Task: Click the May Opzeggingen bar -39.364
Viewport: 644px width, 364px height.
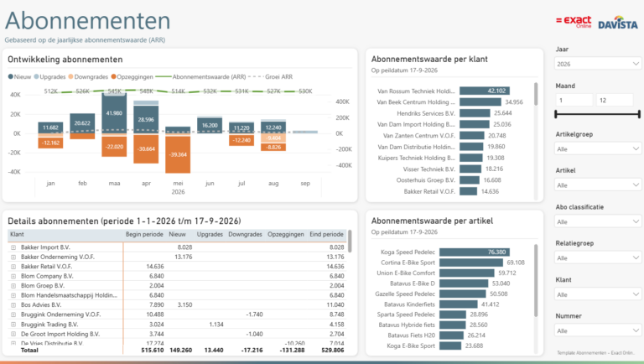Action: click(178, 154)
